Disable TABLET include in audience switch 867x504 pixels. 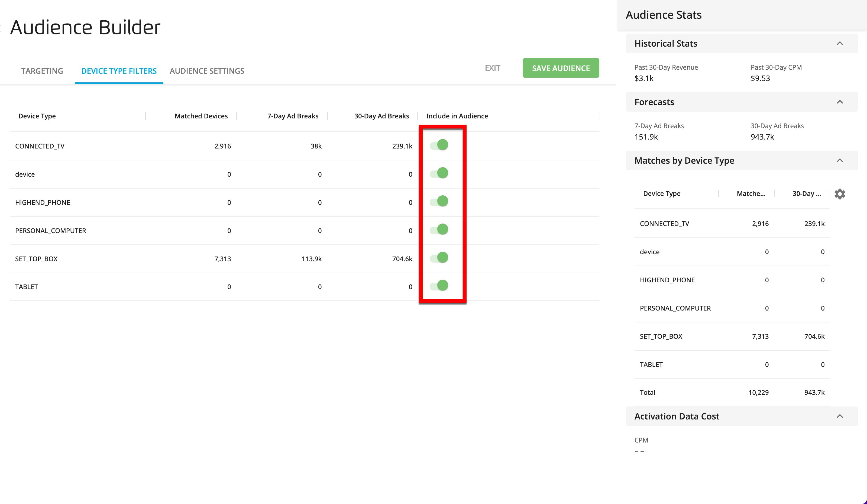[x=439, y=286]
